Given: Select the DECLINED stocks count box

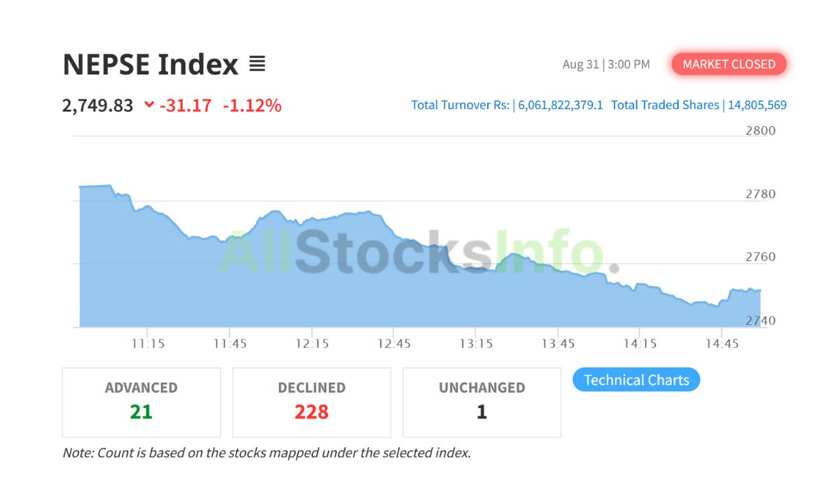Looking at the screenshot, I should coord(311,402).
